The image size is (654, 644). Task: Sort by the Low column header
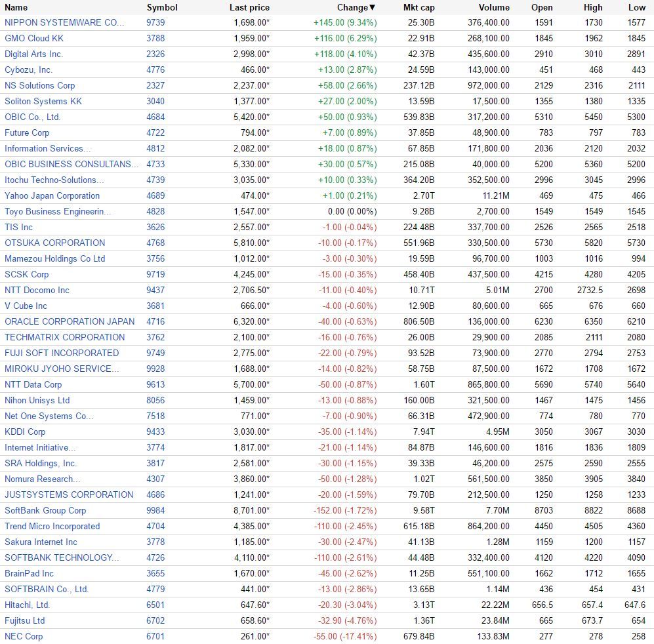[637, 7]
